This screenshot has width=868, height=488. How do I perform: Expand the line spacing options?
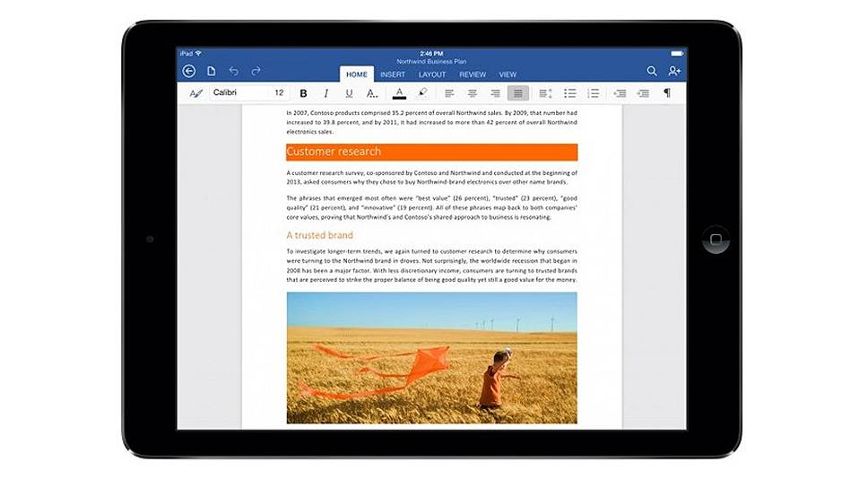[x=545, y=93]
